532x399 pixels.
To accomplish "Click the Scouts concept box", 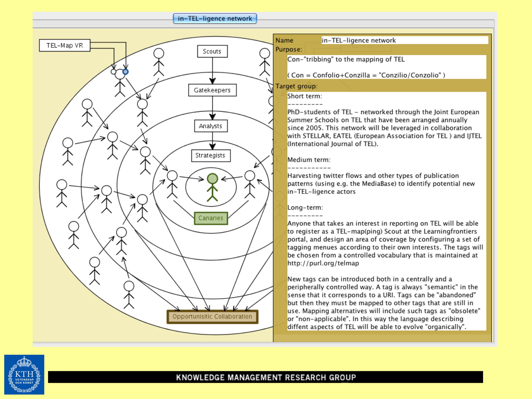I will pos(212,51).
